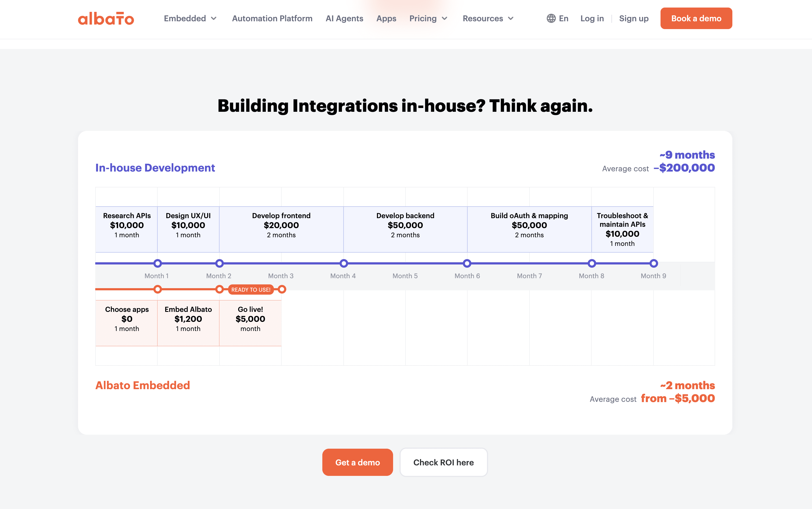Click the Get a demo button
812x509 pixels.
(357, 462)
